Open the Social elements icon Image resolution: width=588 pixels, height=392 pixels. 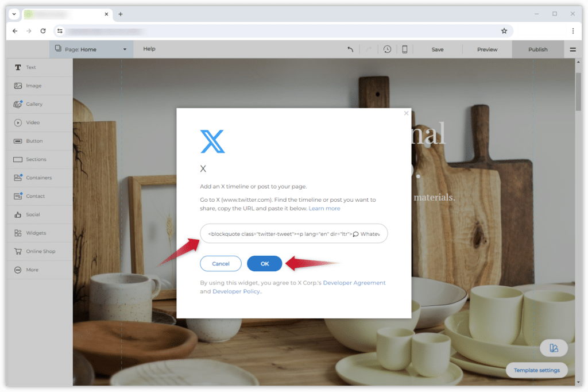tap(18, 214)
